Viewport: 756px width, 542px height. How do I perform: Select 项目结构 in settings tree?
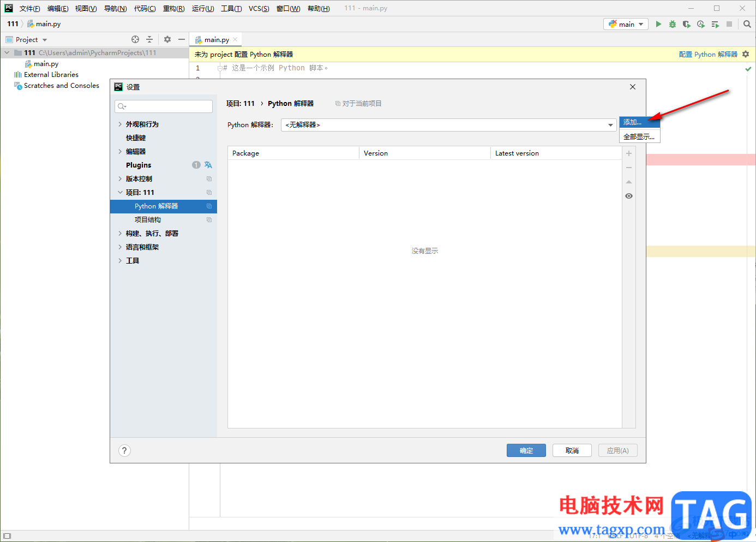148,220
